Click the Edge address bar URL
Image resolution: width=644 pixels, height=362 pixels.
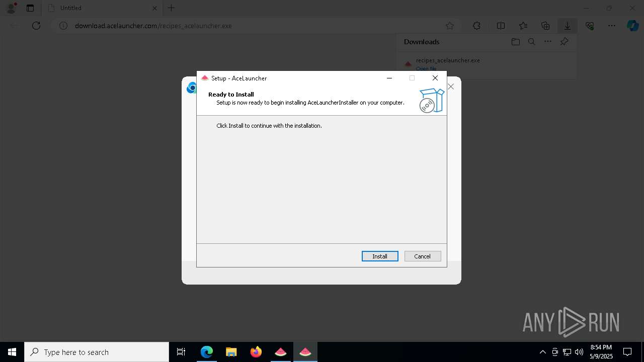pyautogui.click(x=153, y=26)
